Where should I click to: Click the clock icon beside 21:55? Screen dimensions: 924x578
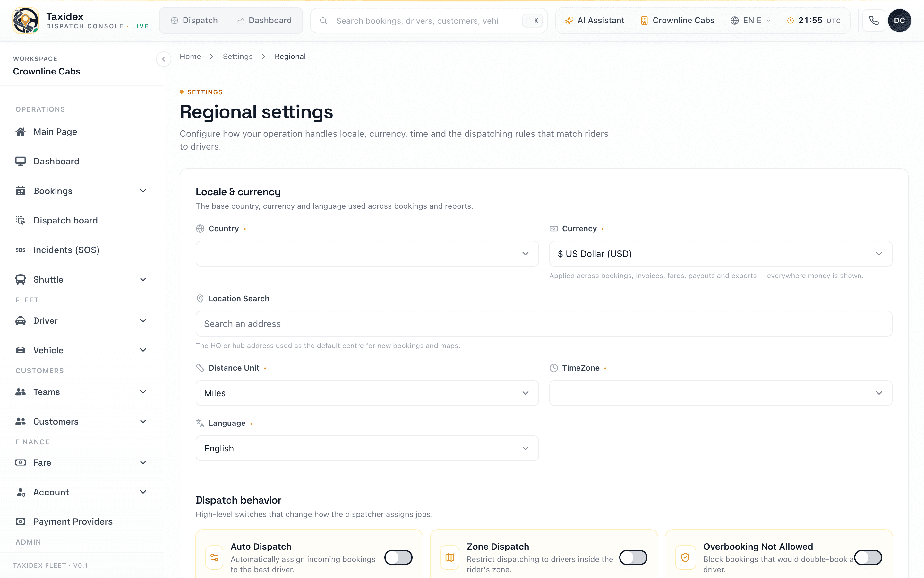(790, 21)
